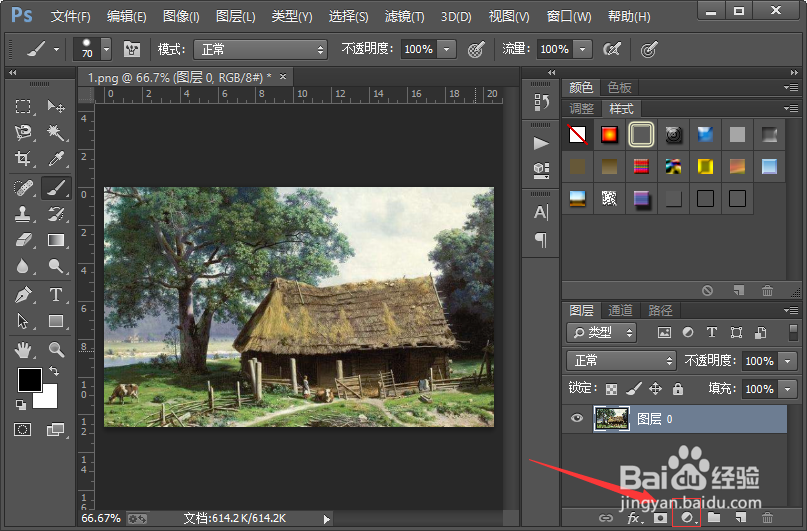Open the Character panel icon

point(541,212)
